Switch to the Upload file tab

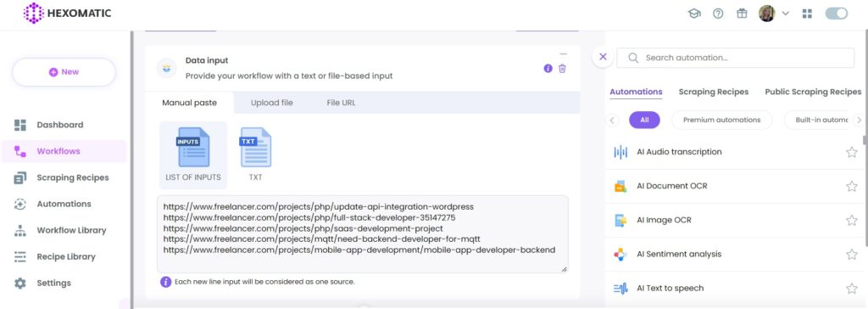tap(272, 103)
